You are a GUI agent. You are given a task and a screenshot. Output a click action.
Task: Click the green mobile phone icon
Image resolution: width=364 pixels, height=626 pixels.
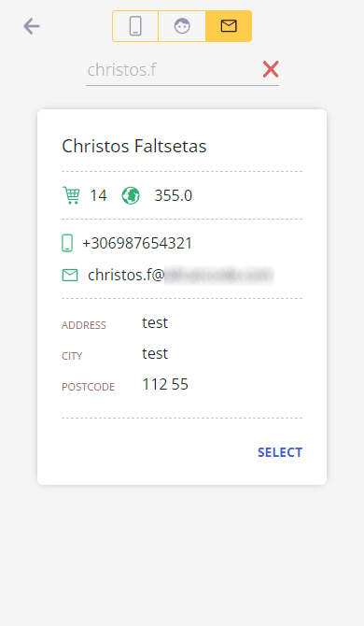67,243
